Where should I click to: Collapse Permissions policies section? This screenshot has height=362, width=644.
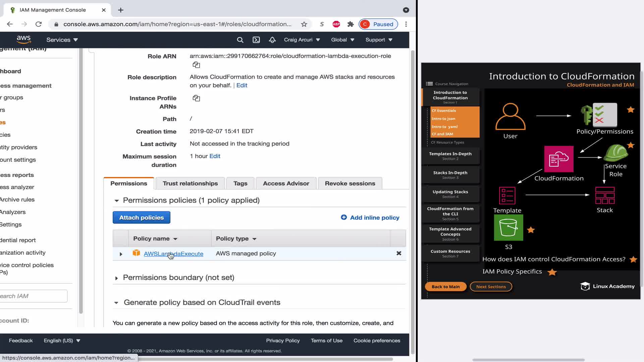pos(116,201)
